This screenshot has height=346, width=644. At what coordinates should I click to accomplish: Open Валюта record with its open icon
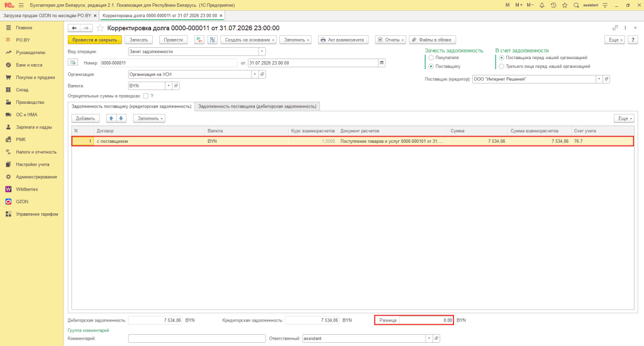[x=176, y=86]
